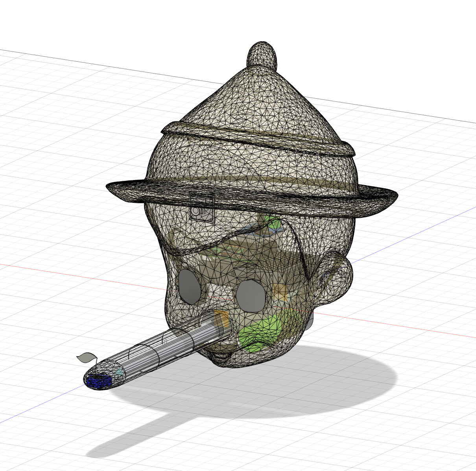Screen dimensions: 476x471
Task: Select the square camera module under the hat brim
Action: pos(202,208)
